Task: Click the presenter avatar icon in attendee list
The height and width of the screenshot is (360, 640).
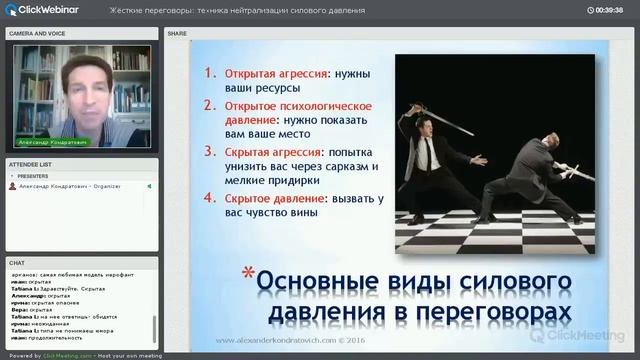Action: click(x=13, y=186)
